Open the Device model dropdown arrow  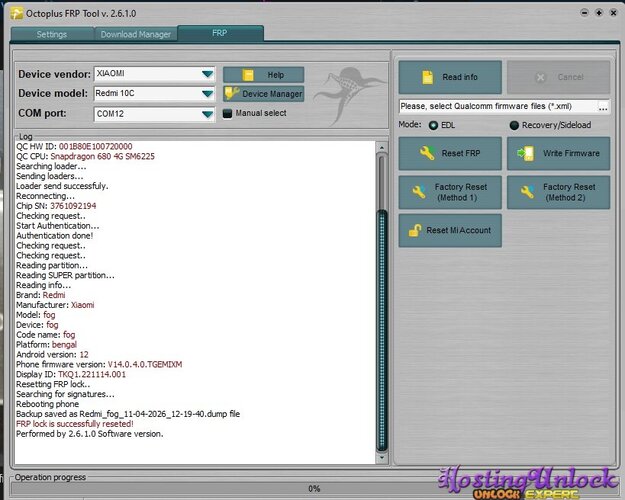tap(207, 94)
